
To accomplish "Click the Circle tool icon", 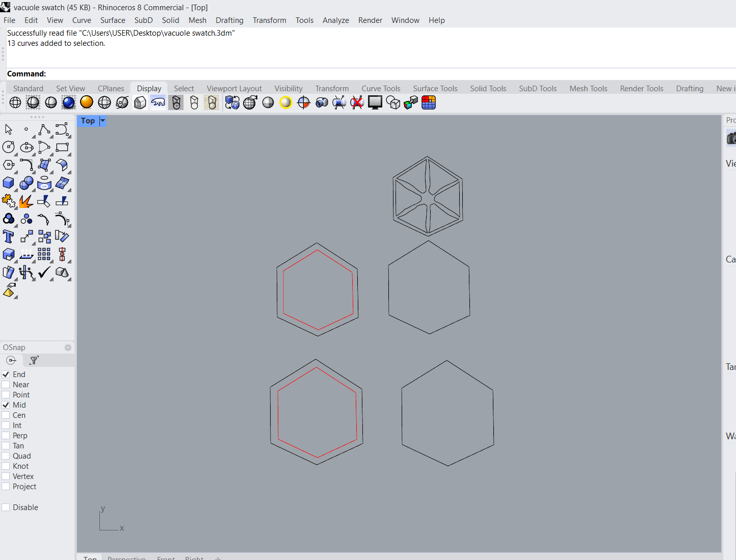I will pyautogui.click(x=8, y=147).
